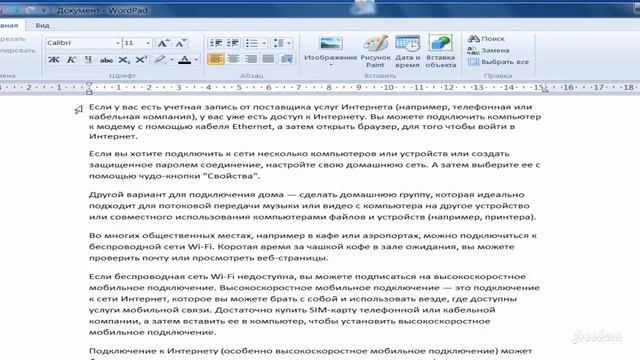
Task: Click the Grow font button
Action: tap(163, 43)
